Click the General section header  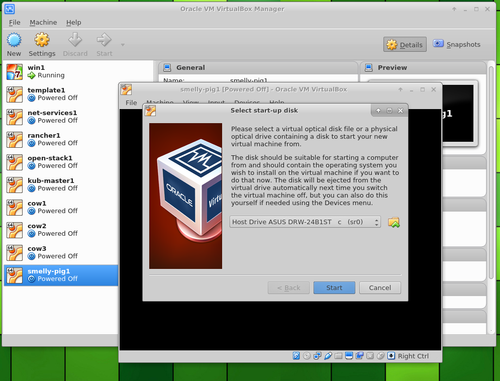[x=258, y=68]
